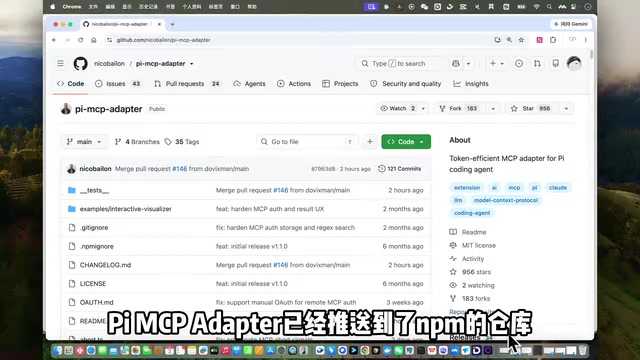Open notifications inbox icon
640x360 pixels.
click(556, 63)
